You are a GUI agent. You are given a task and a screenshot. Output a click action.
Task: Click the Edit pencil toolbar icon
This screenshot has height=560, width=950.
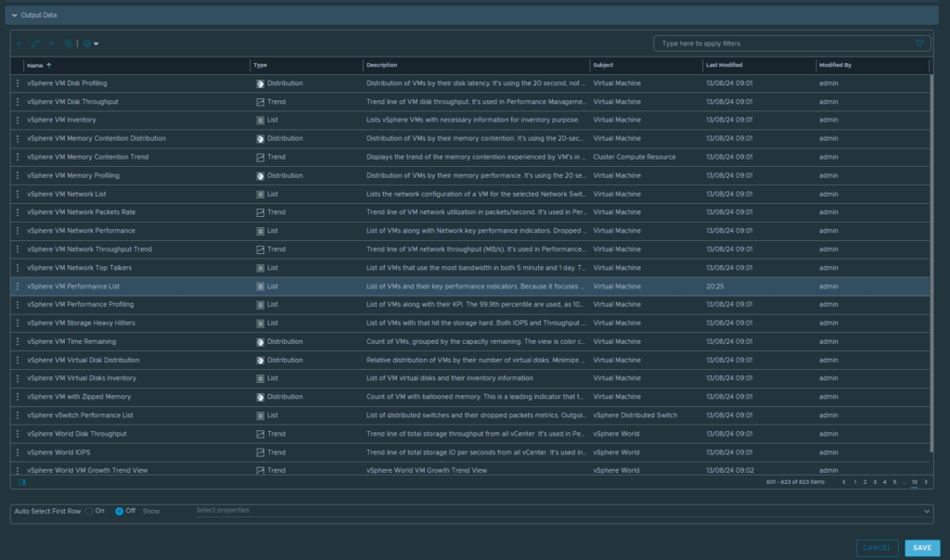click(x=35, y=44)
